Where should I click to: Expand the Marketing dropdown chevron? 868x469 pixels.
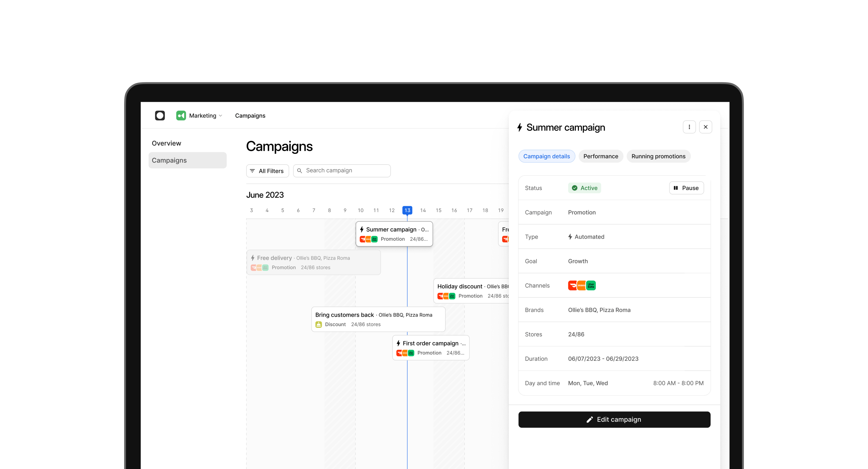click(x=221, y=116)
